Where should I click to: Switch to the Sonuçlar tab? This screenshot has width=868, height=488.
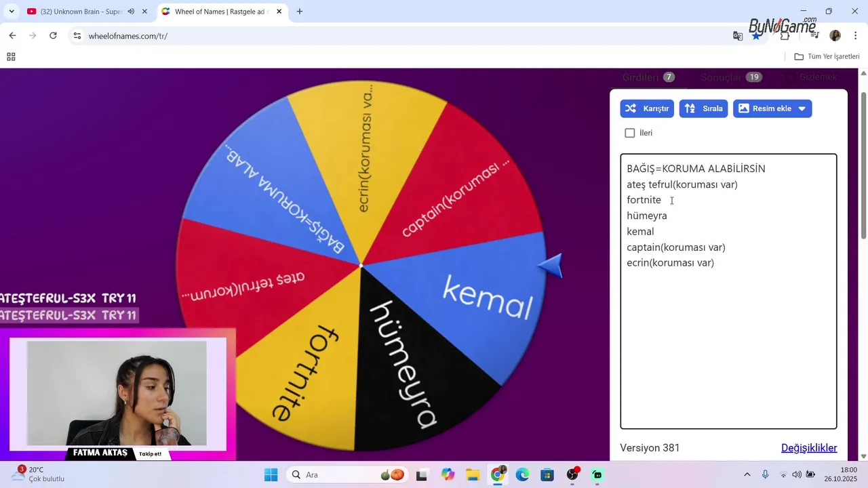[731, 77]
